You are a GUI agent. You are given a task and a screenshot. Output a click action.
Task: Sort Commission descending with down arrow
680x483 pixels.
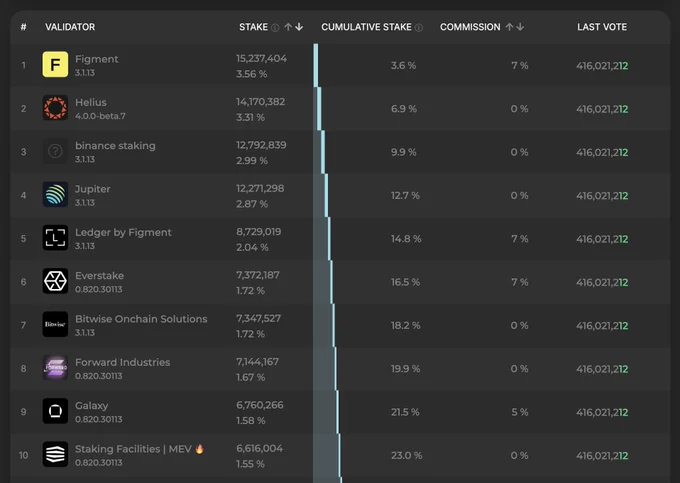(x=520, y=27)
